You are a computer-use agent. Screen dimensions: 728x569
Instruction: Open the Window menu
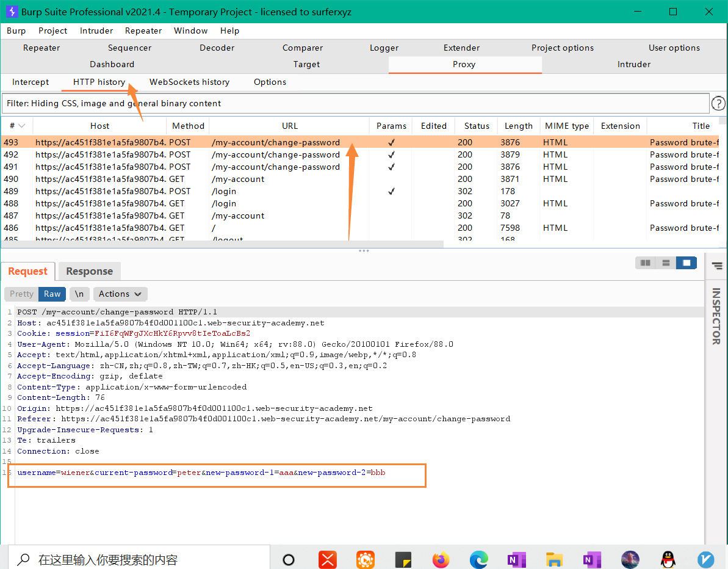(190, 31)
